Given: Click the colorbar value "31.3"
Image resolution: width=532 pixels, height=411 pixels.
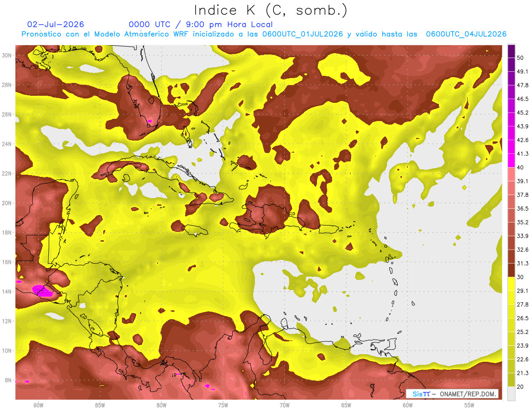Looking at the screenshot, I should pos(522,263).
